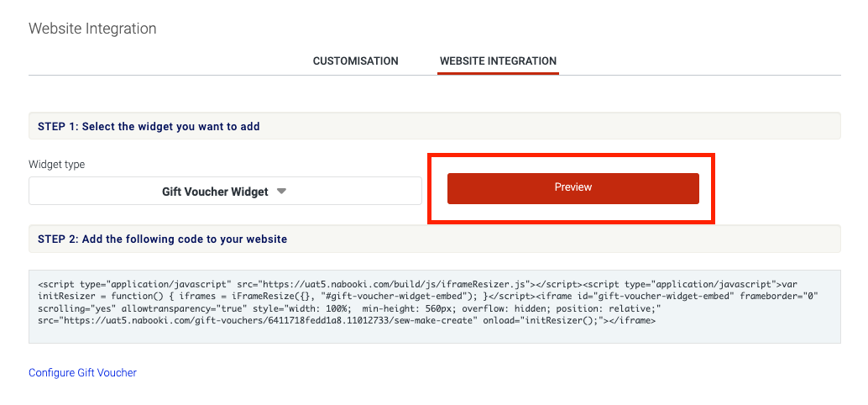The width and height of the screenshot is (868, 405).
Task: Switch to the WEBSITE INTEGRATION tab
Action: pos(498,61)
